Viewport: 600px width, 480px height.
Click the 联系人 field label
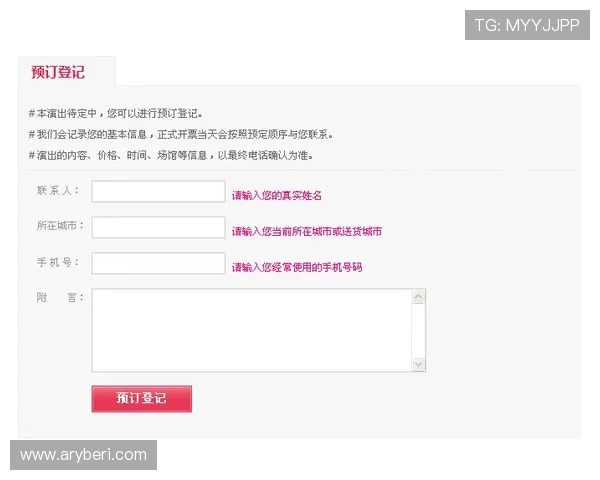(58, 190)
